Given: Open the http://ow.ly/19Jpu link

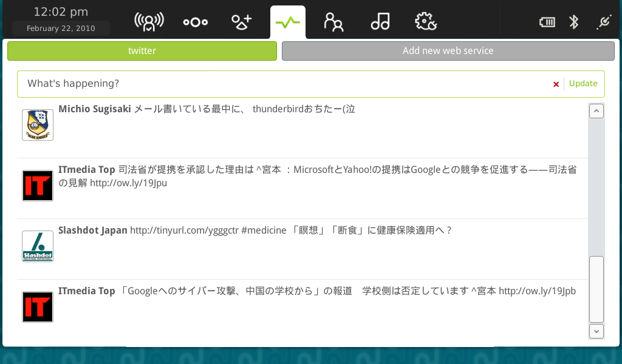Looking at the screenshot, I should click(x=128, y=183).
